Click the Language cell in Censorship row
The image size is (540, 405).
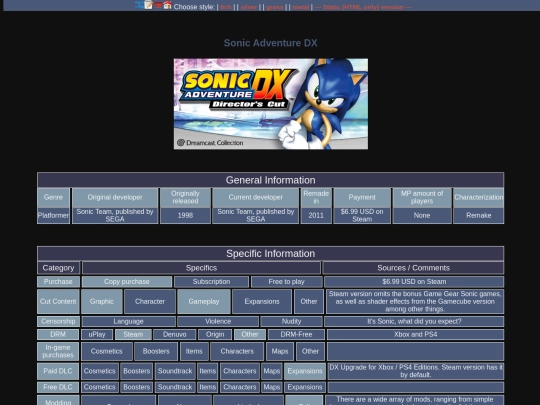pos(128,321)
